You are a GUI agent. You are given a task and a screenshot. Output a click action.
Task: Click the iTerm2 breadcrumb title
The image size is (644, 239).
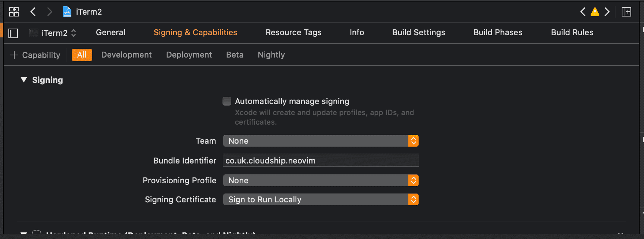click(x=89, y=12)
